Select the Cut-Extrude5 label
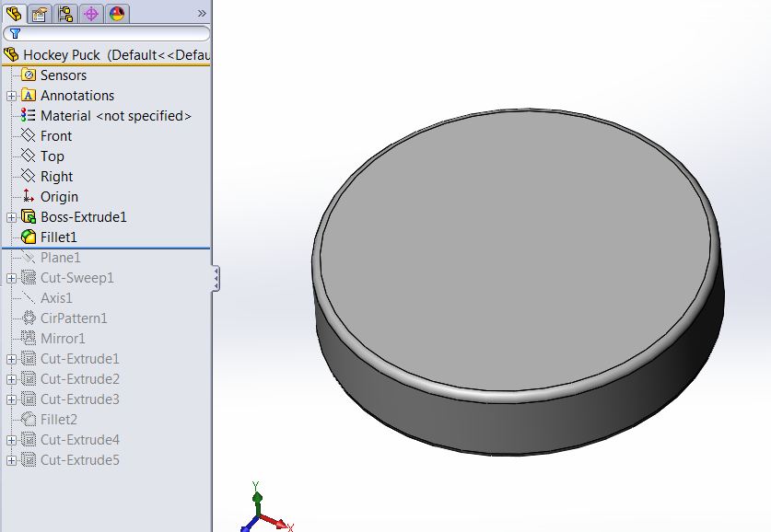This screenshot has height=532, width=771. pos(80,460)
